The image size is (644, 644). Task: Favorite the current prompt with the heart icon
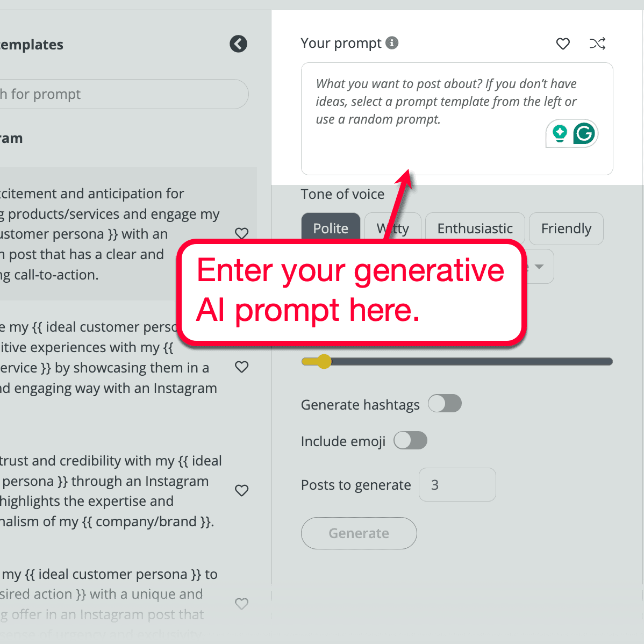click(x=563, y=44)
